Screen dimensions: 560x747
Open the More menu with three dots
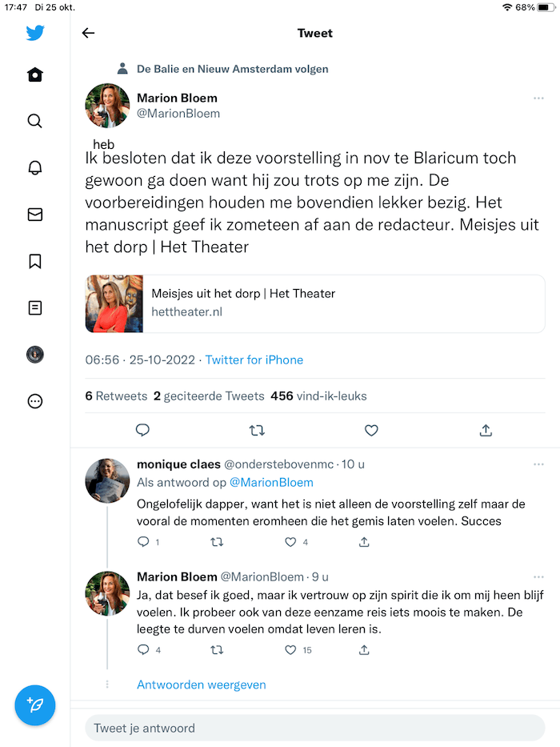click(x=34, y=401)
